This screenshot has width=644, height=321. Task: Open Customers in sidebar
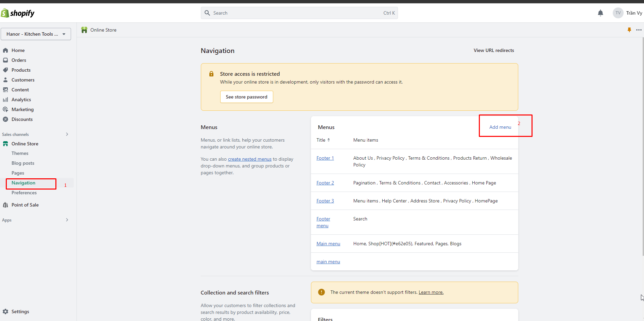pyautogui.click(x=23, y=80)
